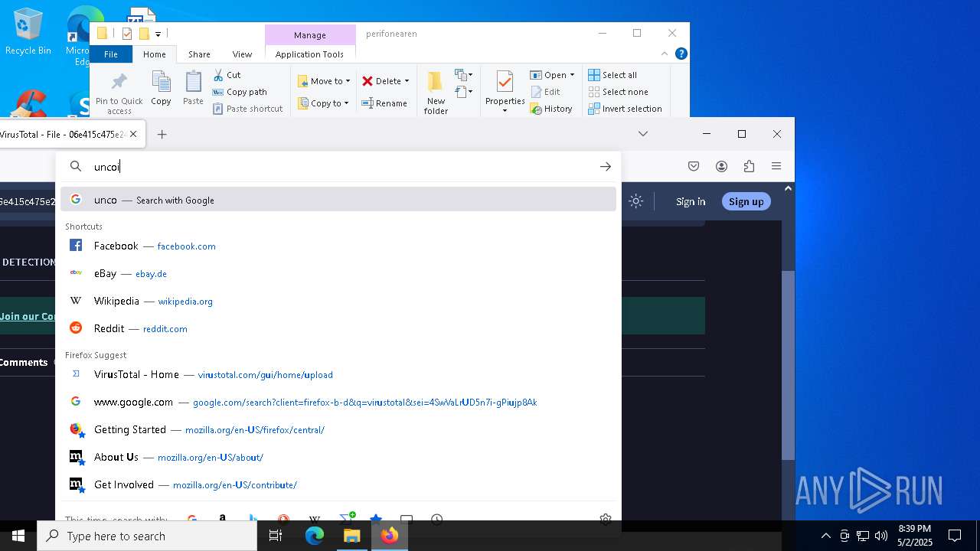Show hidden system tray icons
The width and height of the screenshot is (980, 551).
[x=825, y=536]
